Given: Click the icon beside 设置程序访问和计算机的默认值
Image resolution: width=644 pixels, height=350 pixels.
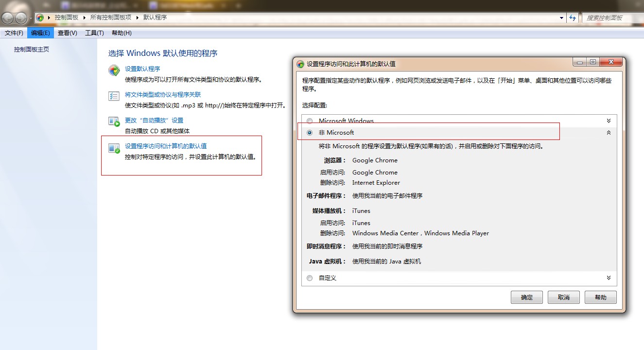Looking at the screenshot, I should (x=114, y=148).
